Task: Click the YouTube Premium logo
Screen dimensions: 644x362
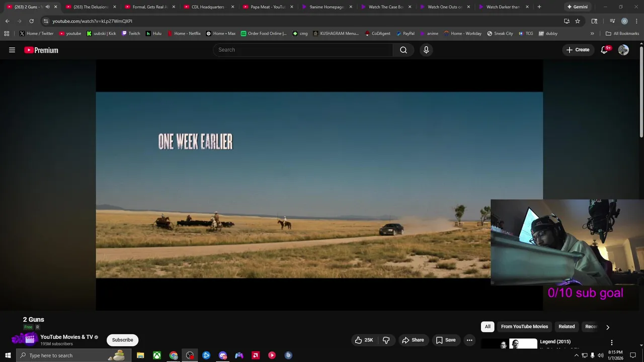Action: click(x=41, y=50)
